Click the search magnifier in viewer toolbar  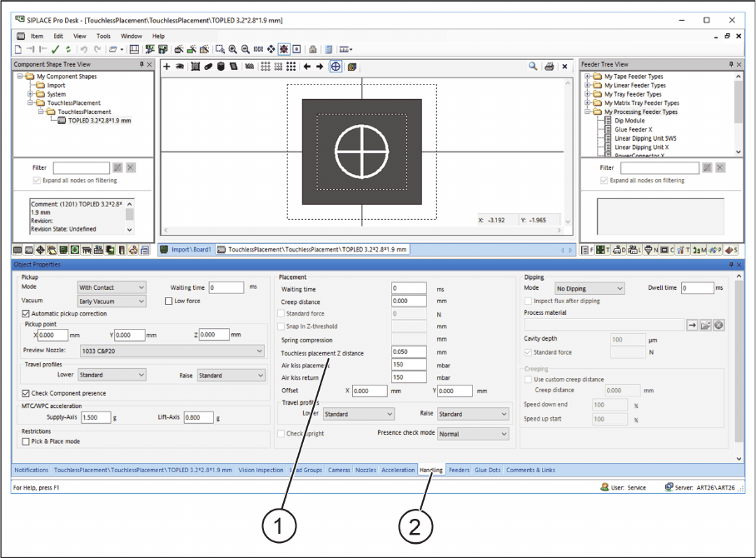point(533,67)
